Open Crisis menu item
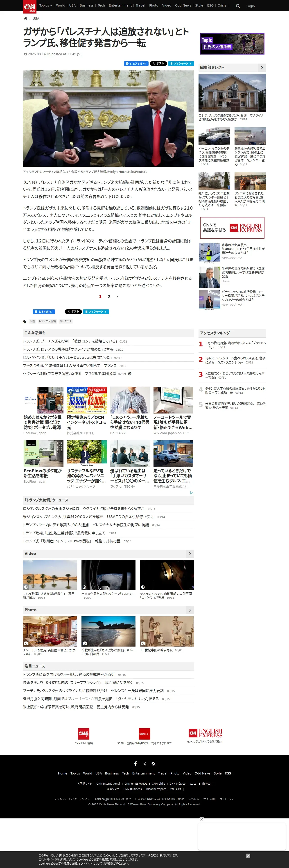 click(x=222, y=5)
